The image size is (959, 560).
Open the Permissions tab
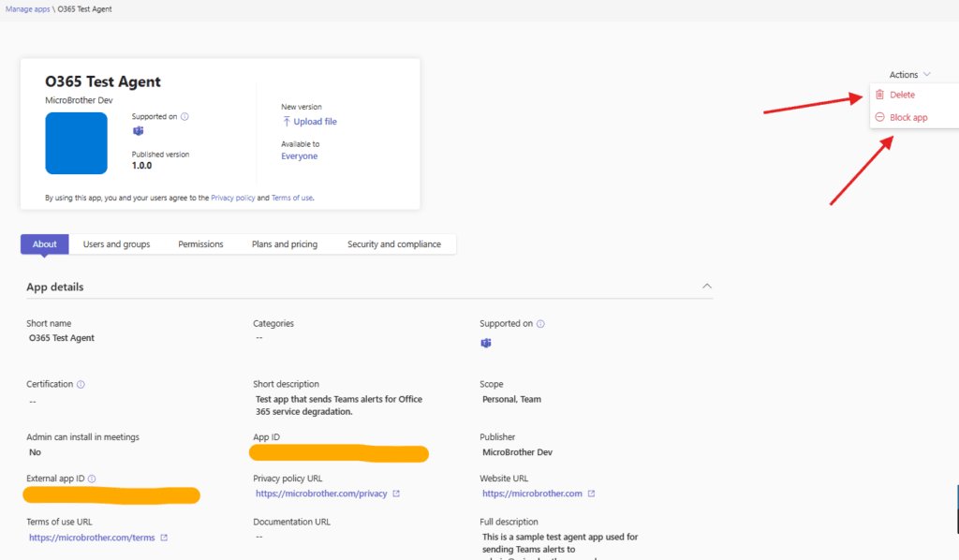click(200, 244)
